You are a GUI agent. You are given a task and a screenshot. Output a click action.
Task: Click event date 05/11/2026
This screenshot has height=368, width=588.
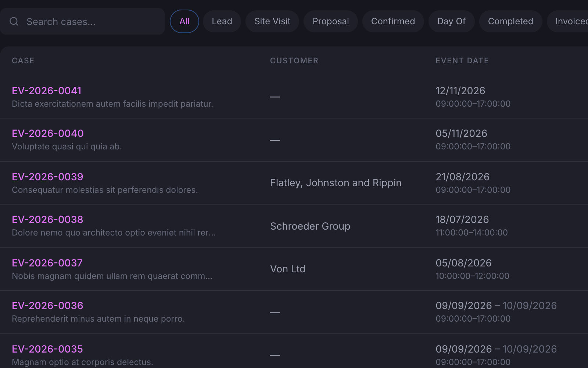tap(462, 133)
